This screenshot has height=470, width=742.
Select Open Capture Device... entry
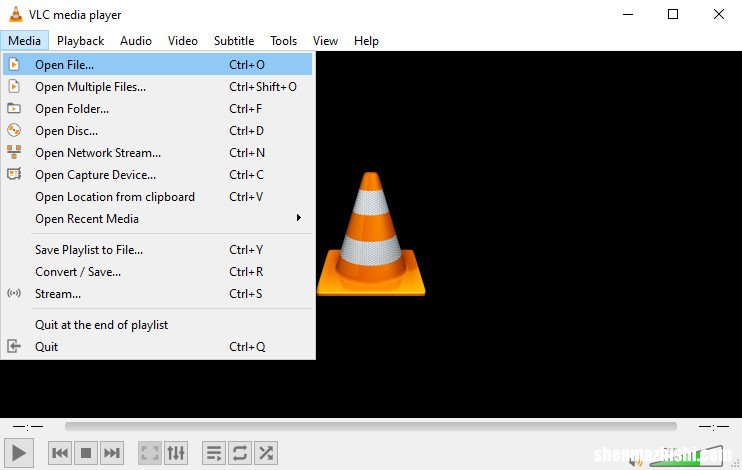[158, 175]
